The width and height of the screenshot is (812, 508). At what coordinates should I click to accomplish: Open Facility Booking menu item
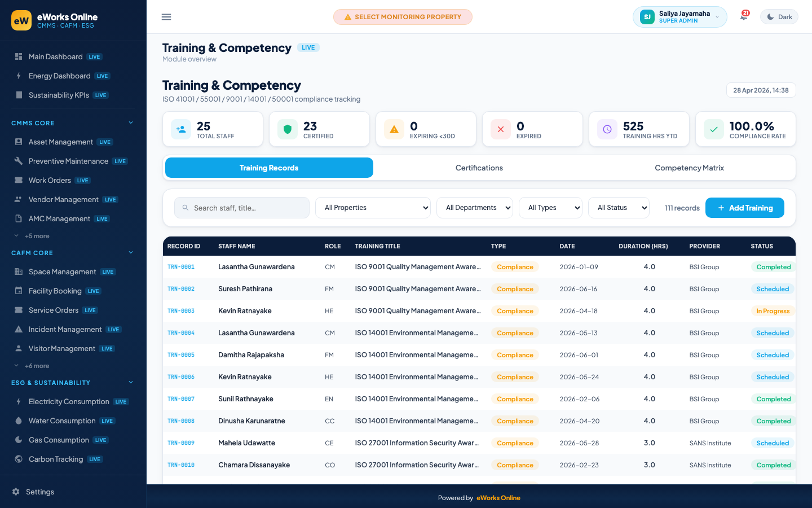pos(73,291)
